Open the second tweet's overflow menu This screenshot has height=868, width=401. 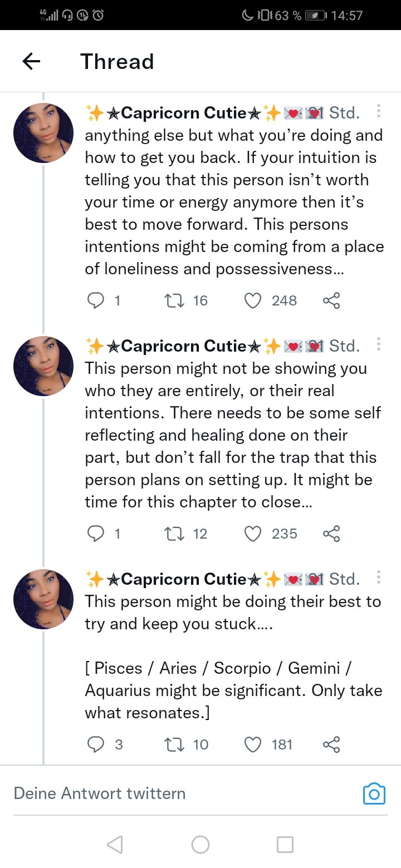click(379, 344)
